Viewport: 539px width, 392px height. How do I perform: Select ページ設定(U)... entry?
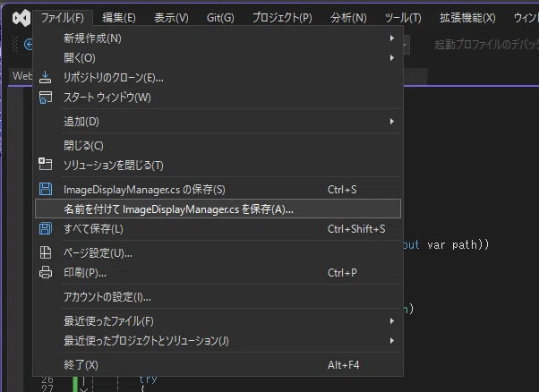click(x=218, y=253)
